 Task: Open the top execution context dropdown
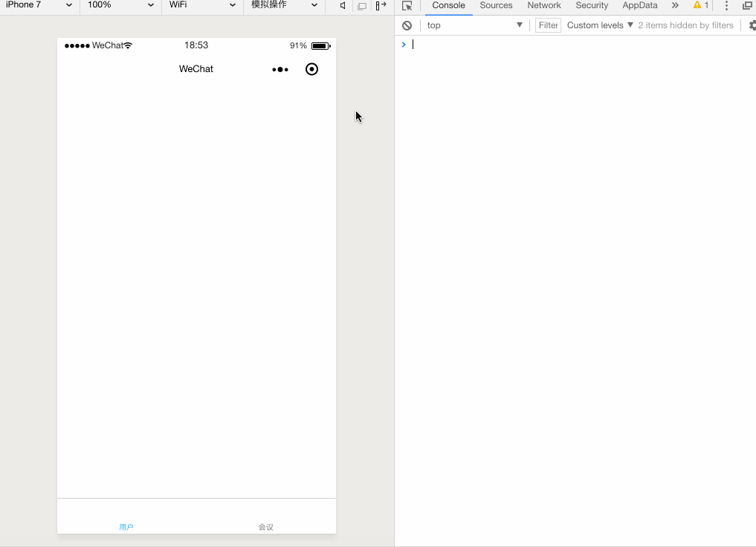474,25
